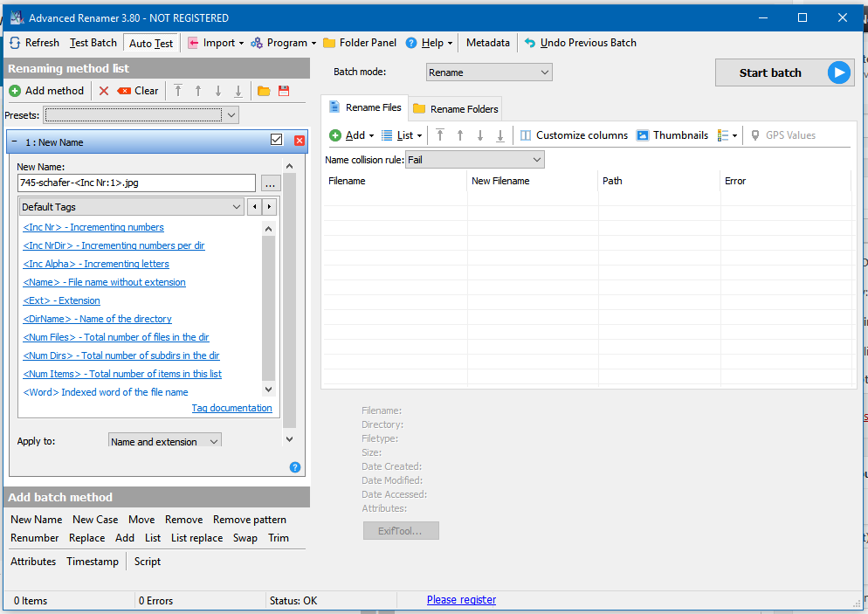868x614 pixels.
Task: Uncheck the New Name method enabled checkbox
Action: click(277, 140)
